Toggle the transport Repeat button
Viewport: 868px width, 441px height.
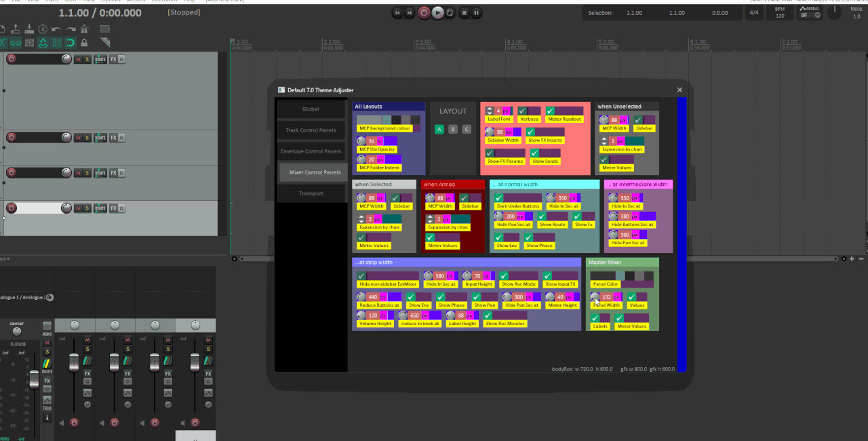tap(450, 12)
